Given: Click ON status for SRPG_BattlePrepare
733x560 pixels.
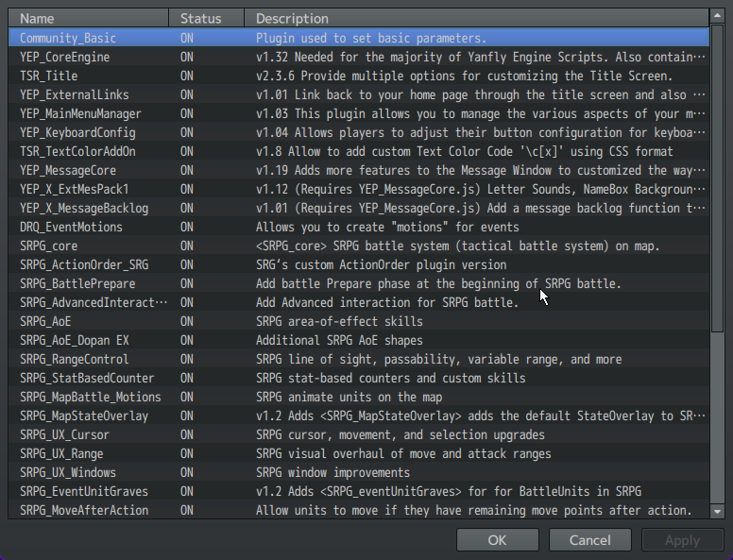Looking at the screenshot, I should [x=187, y=283].
